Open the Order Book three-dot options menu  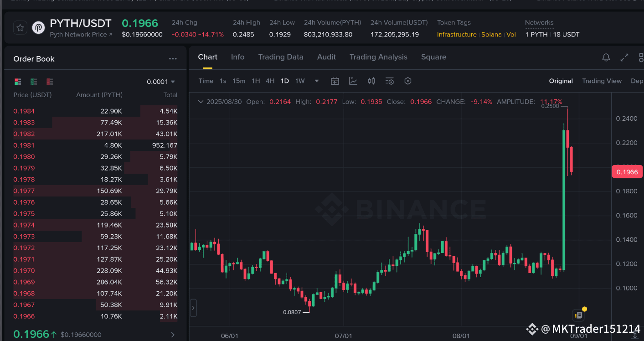tap(173, 59)
